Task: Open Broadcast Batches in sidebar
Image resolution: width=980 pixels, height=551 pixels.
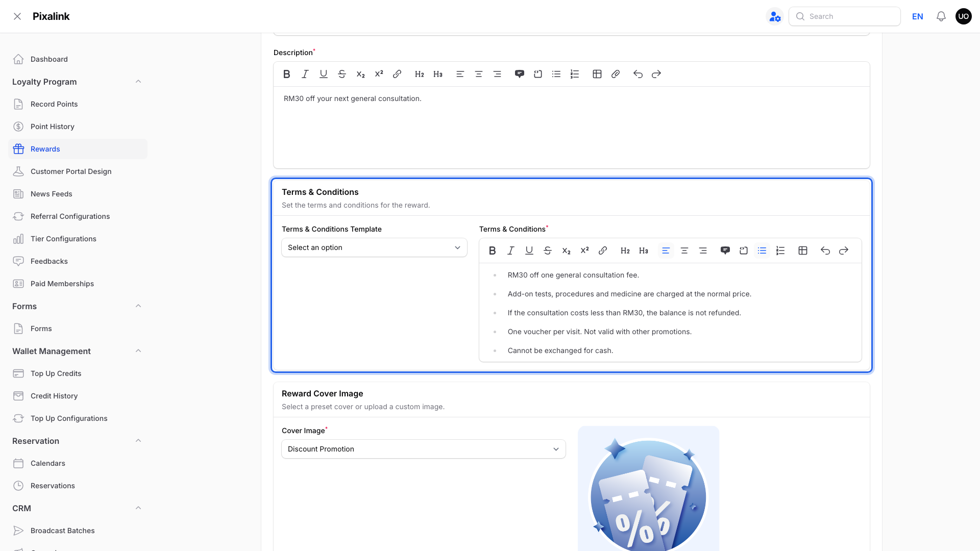Action: pos(78,531)
